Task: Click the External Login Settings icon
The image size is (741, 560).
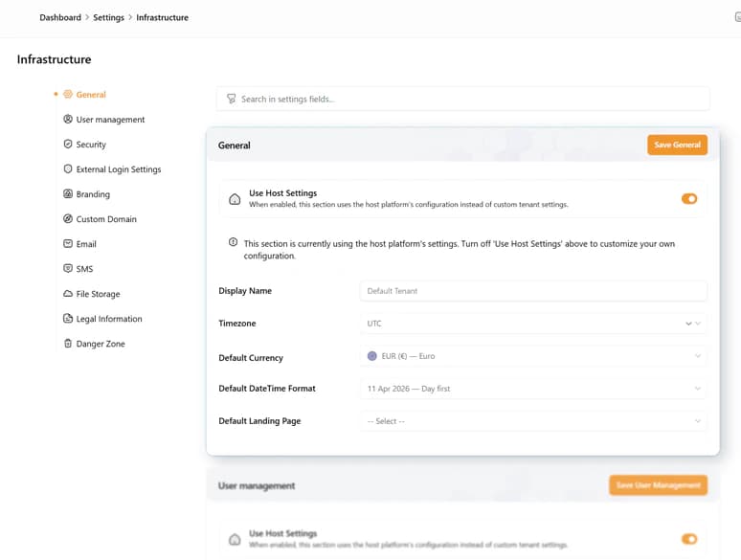Action: pyautogui.click(x=68, y=169)
